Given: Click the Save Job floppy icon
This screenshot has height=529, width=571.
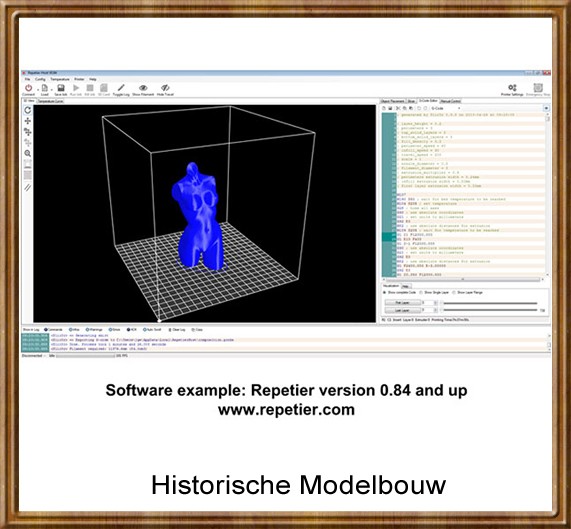Looking at the screenshot, I should [x=61, y=88].
